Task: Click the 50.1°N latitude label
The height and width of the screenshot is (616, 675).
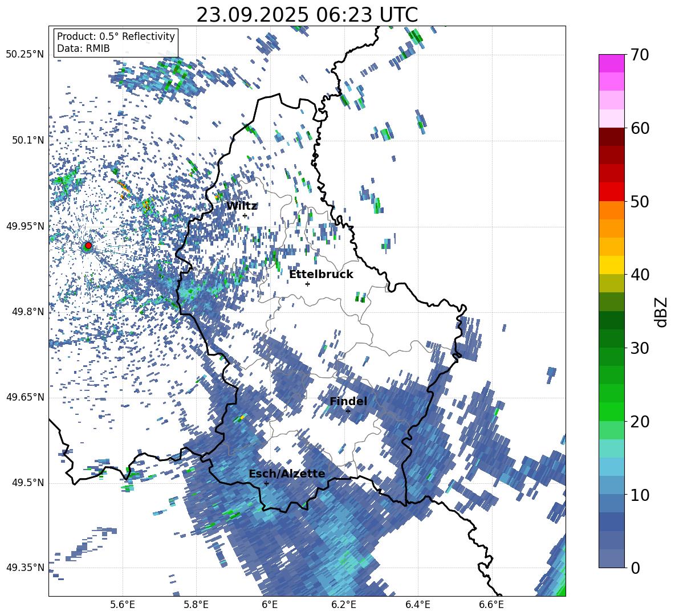Action: point(29,140)
